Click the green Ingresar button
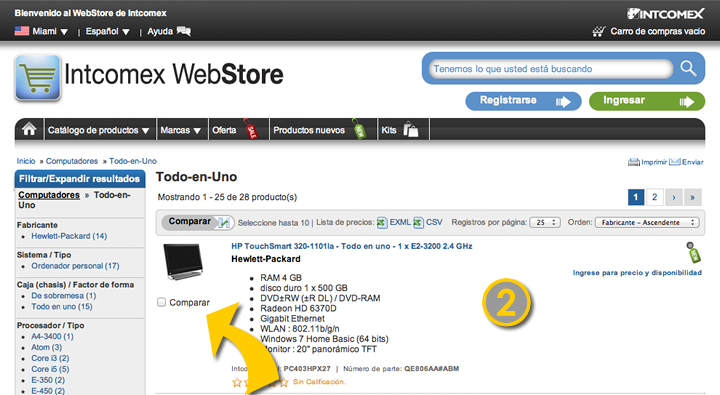 tap(647, 101)
